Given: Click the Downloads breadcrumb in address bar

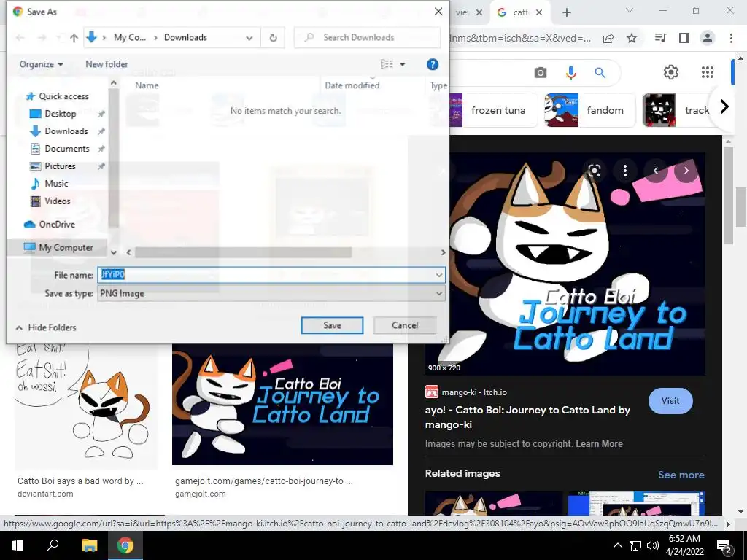Looking at the screenshot, I should coord(186,38).
